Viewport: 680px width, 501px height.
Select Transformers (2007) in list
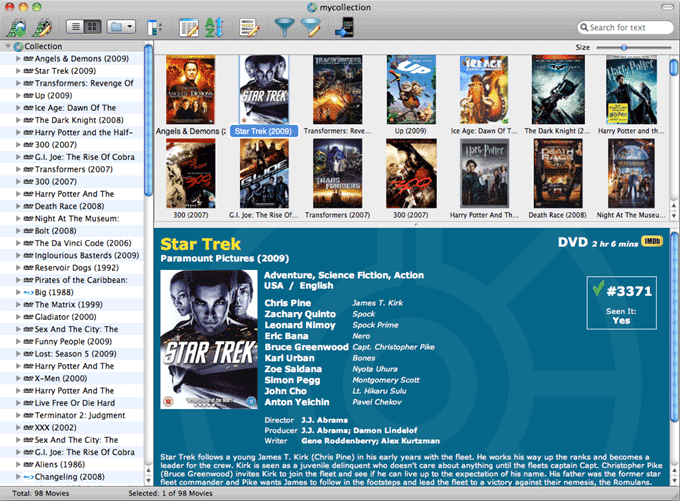(x=73, y=169)
